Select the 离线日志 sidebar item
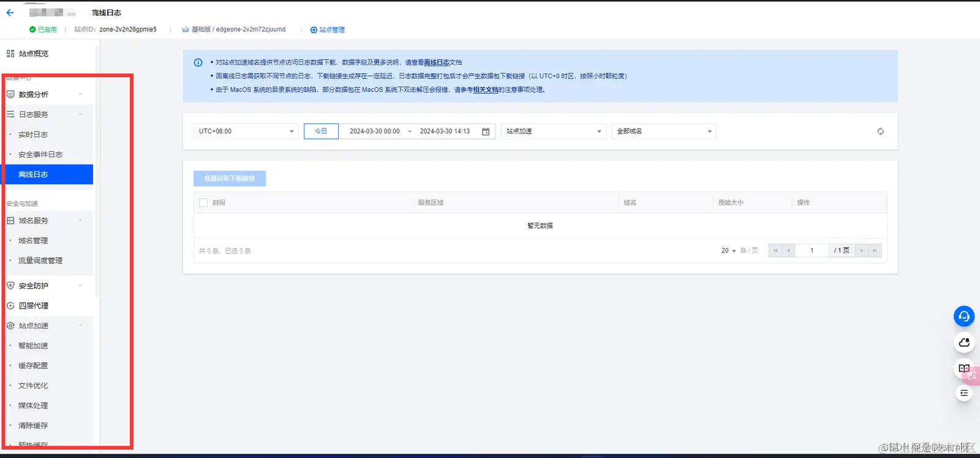980x458 pixels. pyautogui.click(x=49, y=175)
